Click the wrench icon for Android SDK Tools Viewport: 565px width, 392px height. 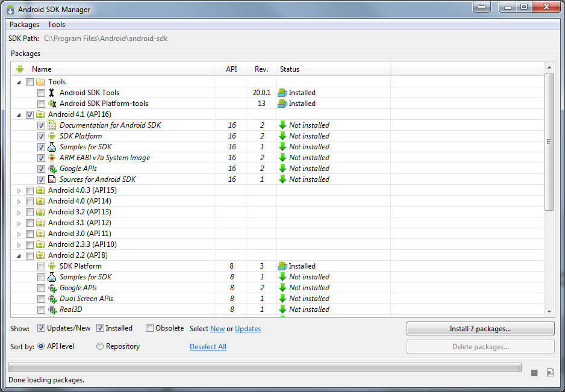52,93
